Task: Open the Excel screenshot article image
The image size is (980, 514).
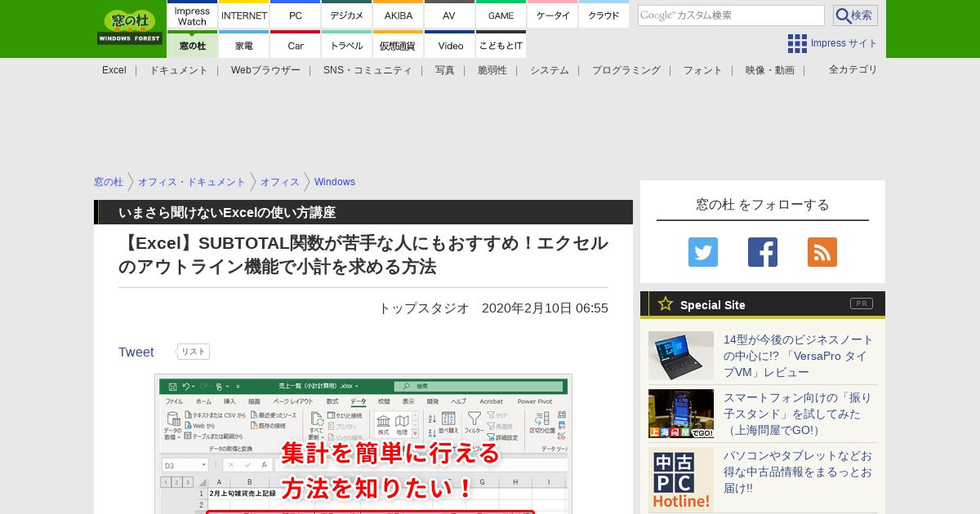Action: 363,444
